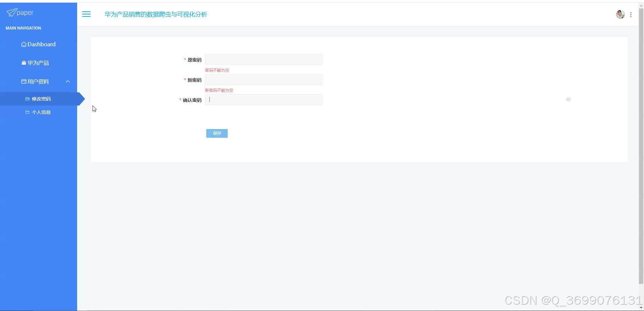644x311 pixels.
Task: Select the 用户资料 menu label
Action: point(38,81)
